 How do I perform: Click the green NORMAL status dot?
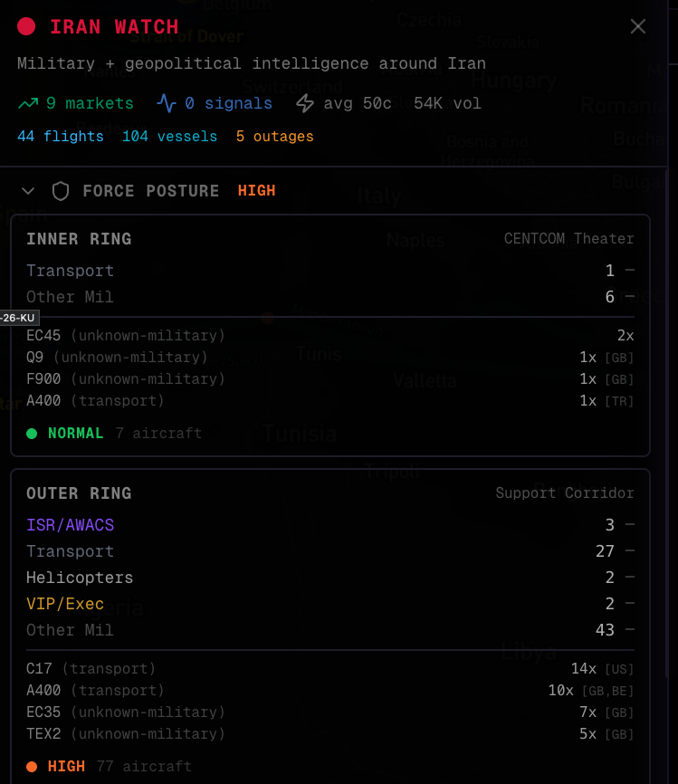pyautogui.click(x=32, y=434)
